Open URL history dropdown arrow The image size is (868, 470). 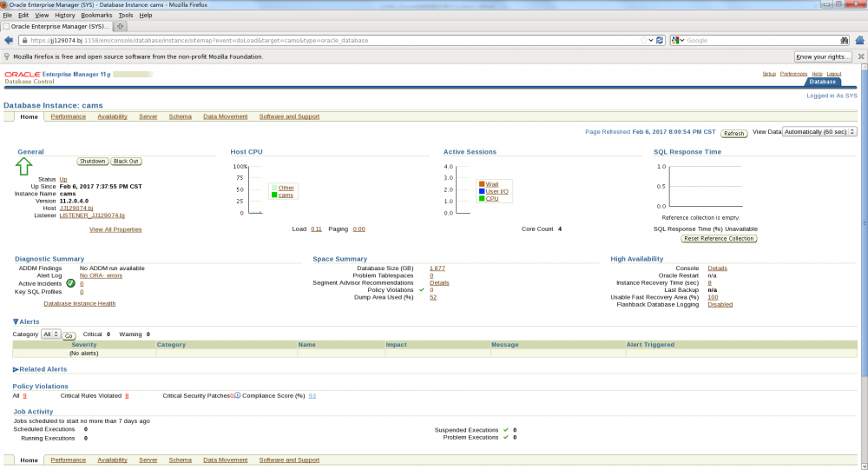651,40
